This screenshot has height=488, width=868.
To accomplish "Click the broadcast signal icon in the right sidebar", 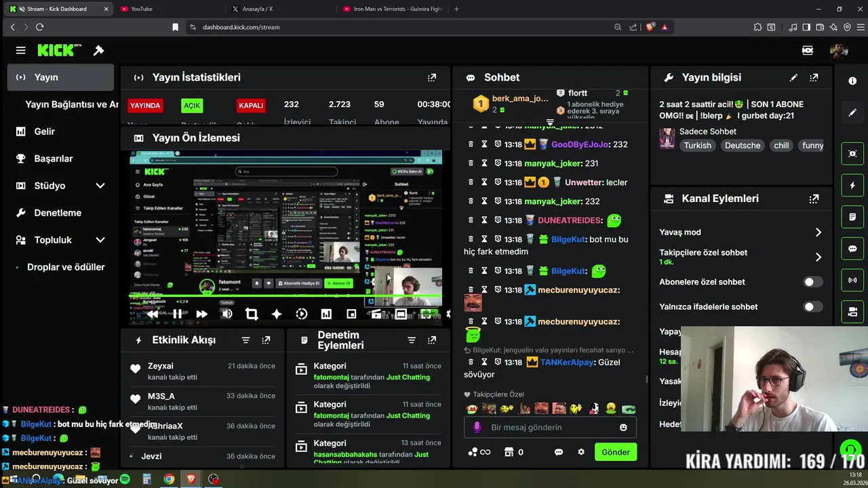I will point(852,280).
